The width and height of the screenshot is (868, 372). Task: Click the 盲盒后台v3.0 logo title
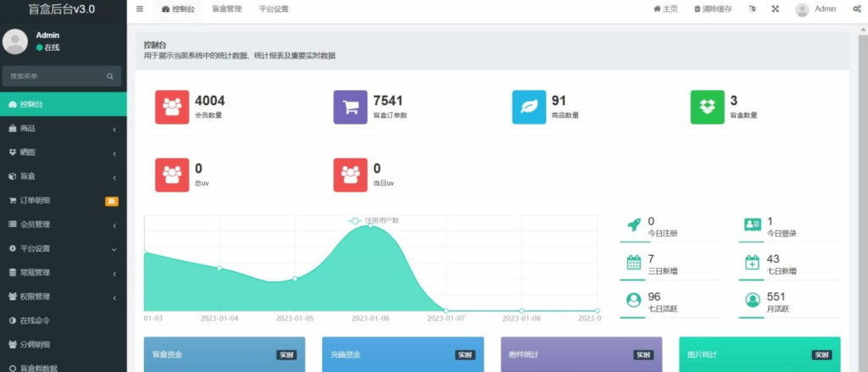coord(61,8)
